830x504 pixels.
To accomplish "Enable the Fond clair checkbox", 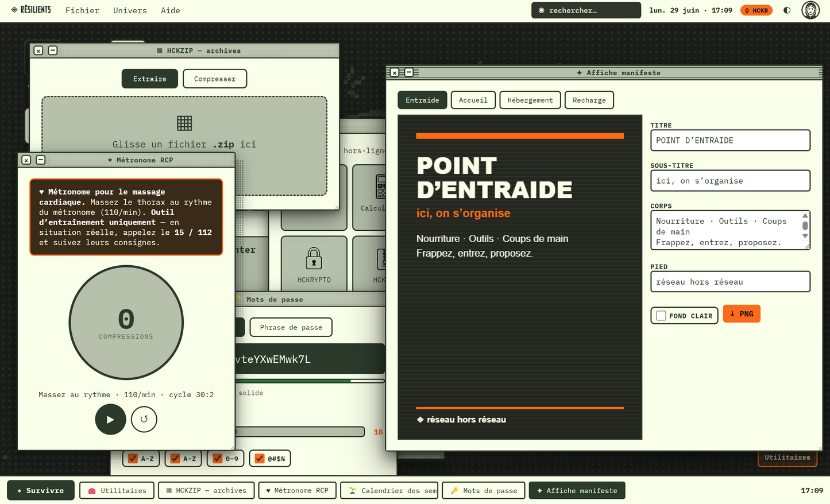I will (661, 316).
